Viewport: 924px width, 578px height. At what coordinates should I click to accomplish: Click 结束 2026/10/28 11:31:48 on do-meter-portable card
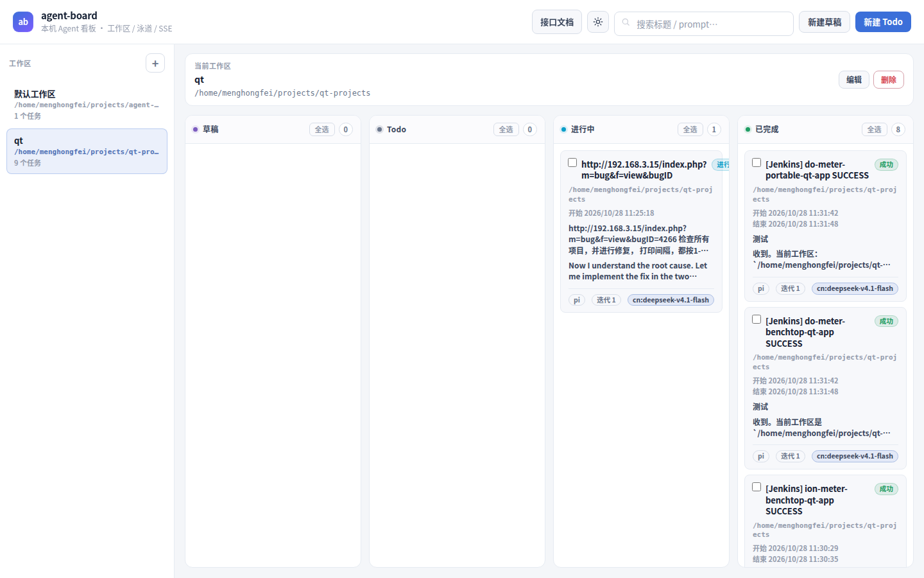pos(796,224)
